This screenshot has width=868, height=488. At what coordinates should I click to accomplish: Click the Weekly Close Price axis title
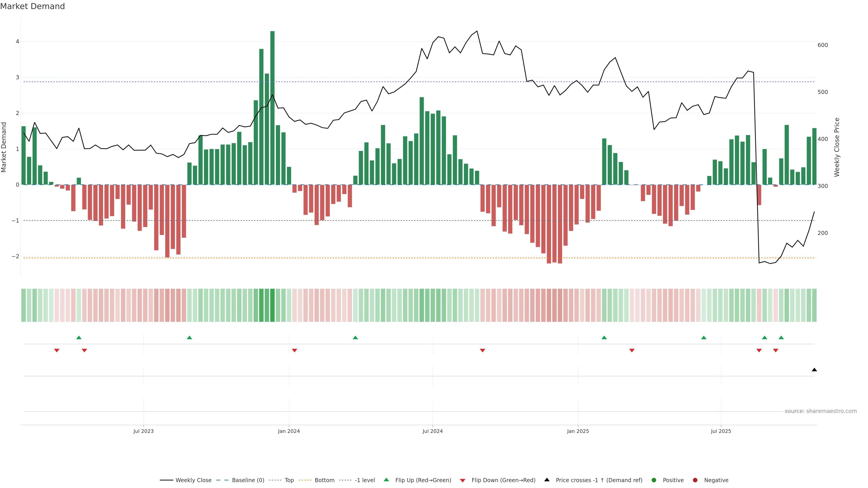(837, 147)
